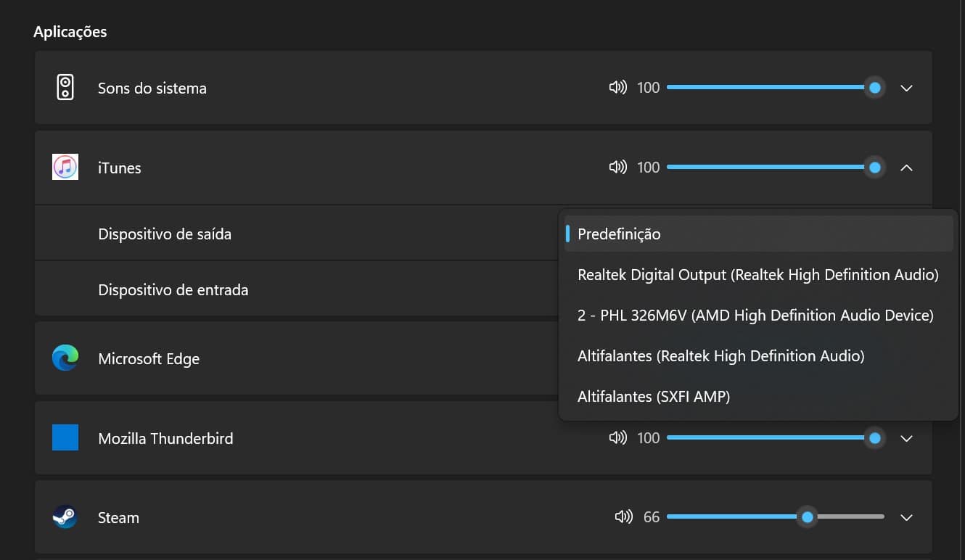Select 2 - PHL 326M6V audio device
This screenshot has height=560, width=965.
pos(755,316)
